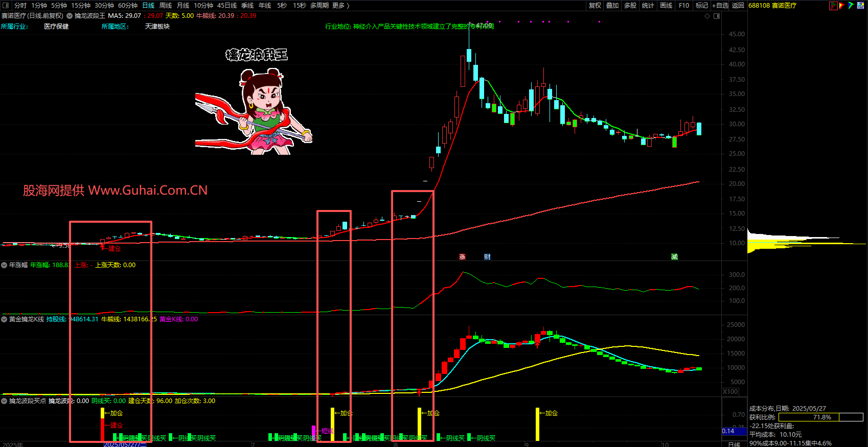The image size is (868, 447).
Task: Click the 日线 label at chart corner
Action: click(734, 444)
